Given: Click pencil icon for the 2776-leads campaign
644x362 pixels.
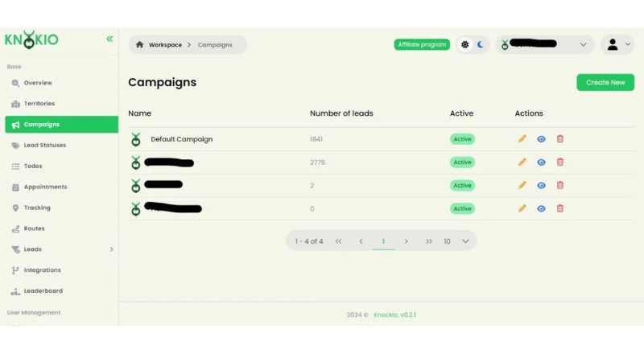Looking at the screenshot, I should (x=522, y=162).
